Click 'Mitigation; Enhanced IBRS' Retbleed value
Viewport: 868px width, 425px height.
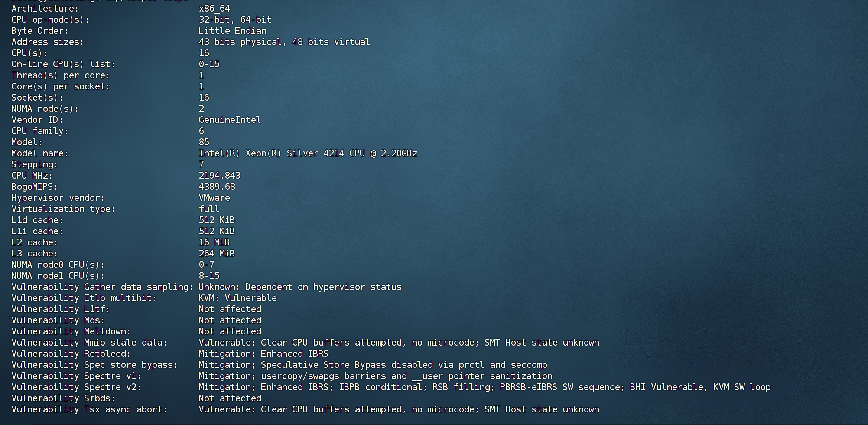pyautogui.click(x=263, y=354)
